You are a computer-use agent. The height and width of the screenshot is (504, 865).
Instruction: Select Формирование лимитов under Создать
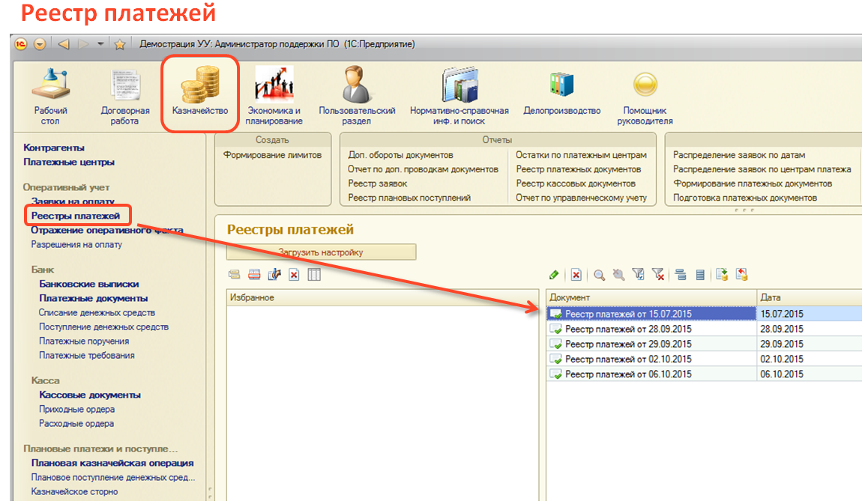(272, 155)
